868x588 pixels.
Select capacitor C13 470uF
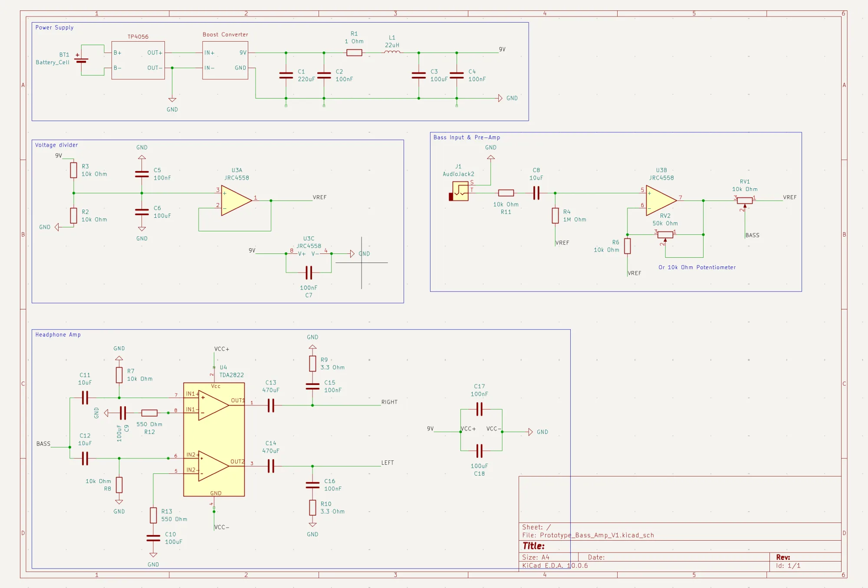click(x=271, y=405)
